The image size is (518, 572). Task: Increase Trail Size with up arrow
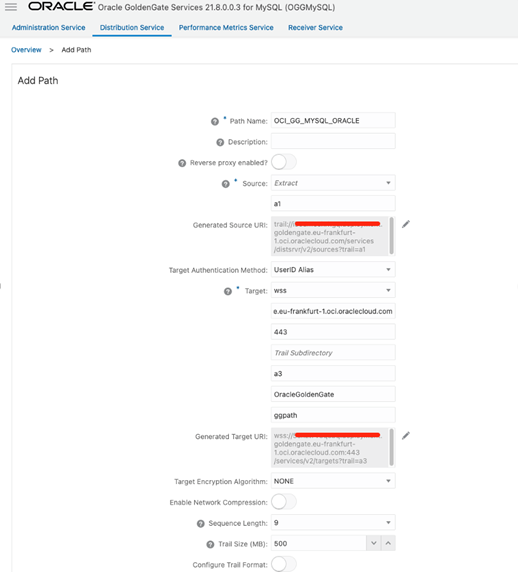388,543
